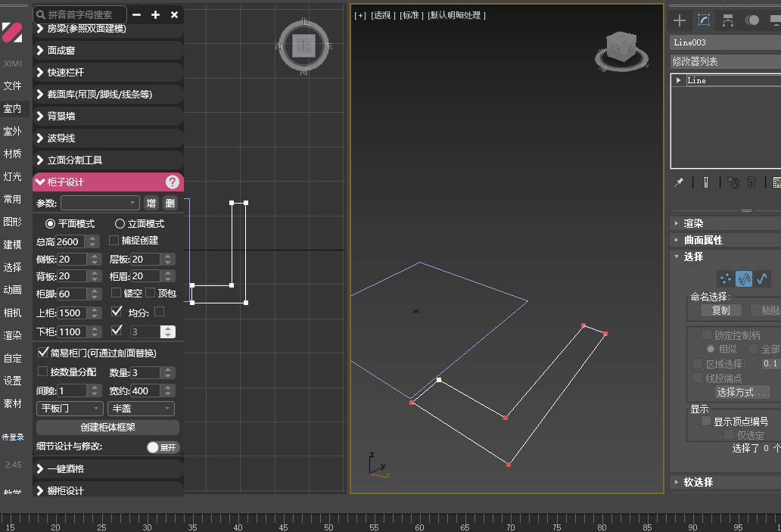The width and height of the screenshot is (781, 532).
Task: Open the 半盖 overlay dropdown
Action: 141,409
